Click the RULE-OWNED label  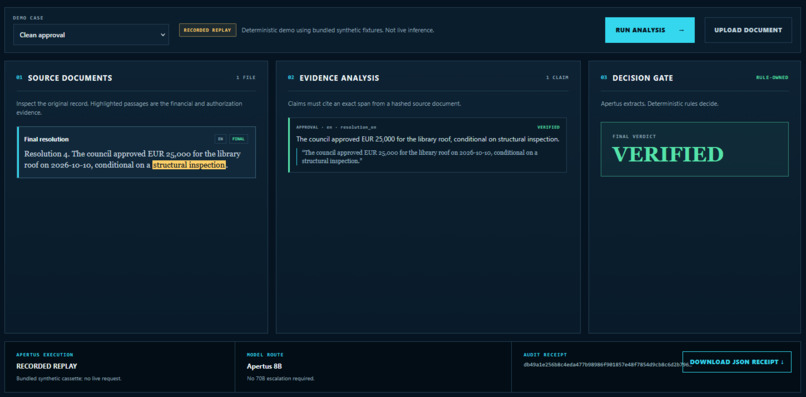coord(772,78)
